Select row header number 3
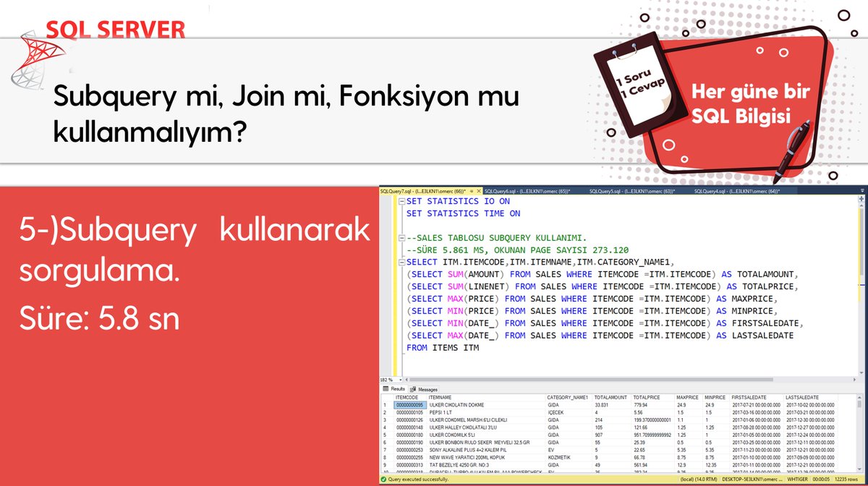Viewport: 868px width, 486px height. click(x=387, y=419)
